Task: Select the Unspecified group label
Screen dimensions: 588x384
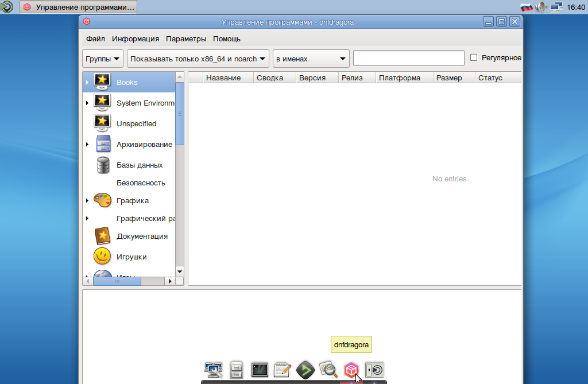Action: click(137, 124)
